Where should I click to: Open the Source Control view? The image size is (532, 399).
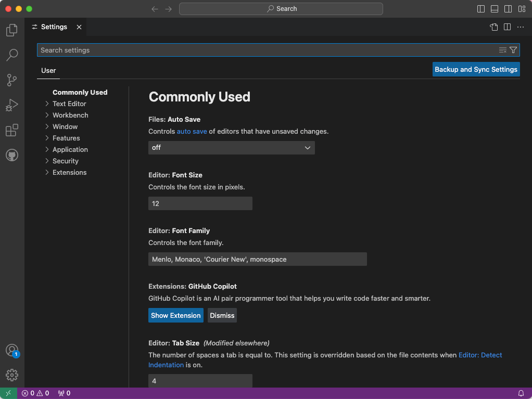point(11,80)
